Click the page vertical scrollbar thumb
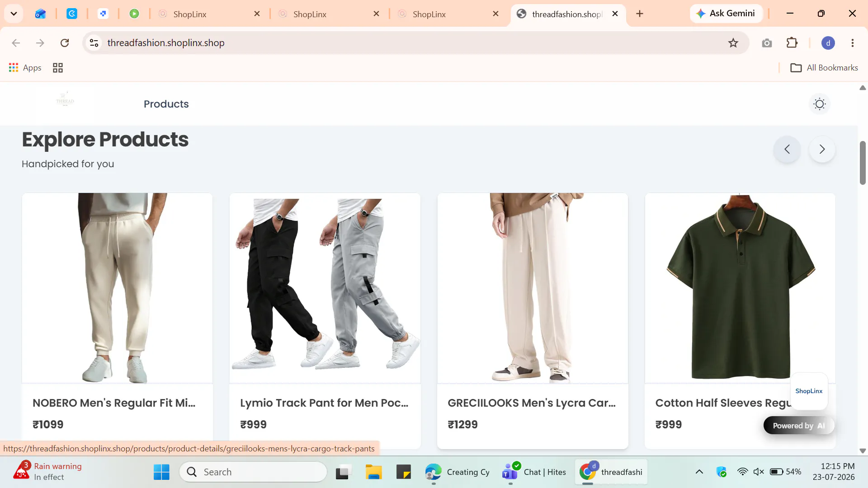Viewport: 868px width, 488px height. click(x=863, y=163)
